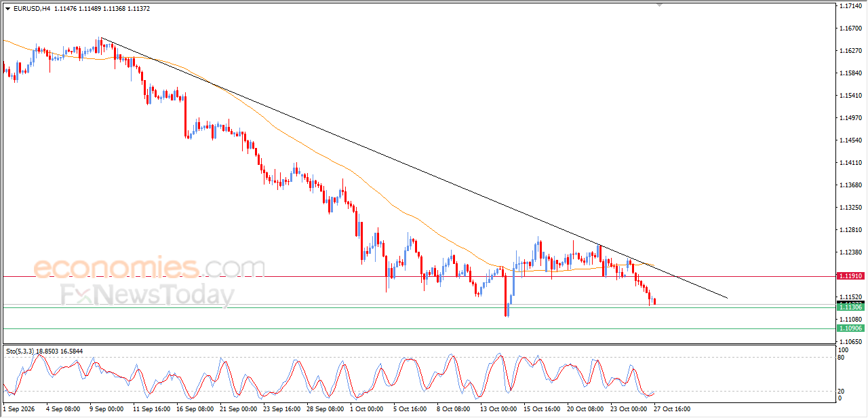Click the red 1.11910 price tag
This screenshot has width=868, height=418.
[850, 276]
